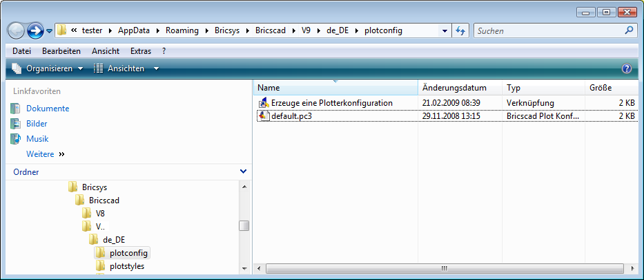The height and width of the screenshot is (280, 644).
Task: Click 'plotconfig' breadcrumb segment
Action: click(x=383, y=30)
